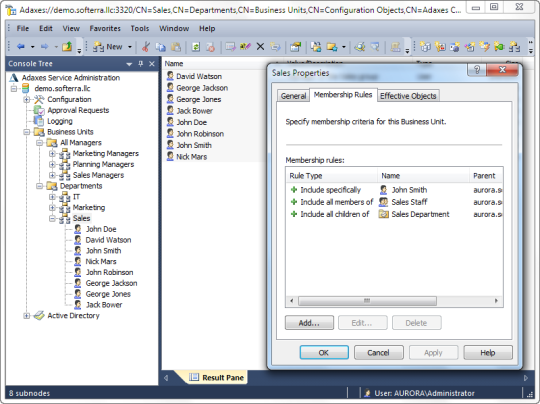Screen dimensions: 540x404
Task: Open the View menu
Action: coord(71,29)
